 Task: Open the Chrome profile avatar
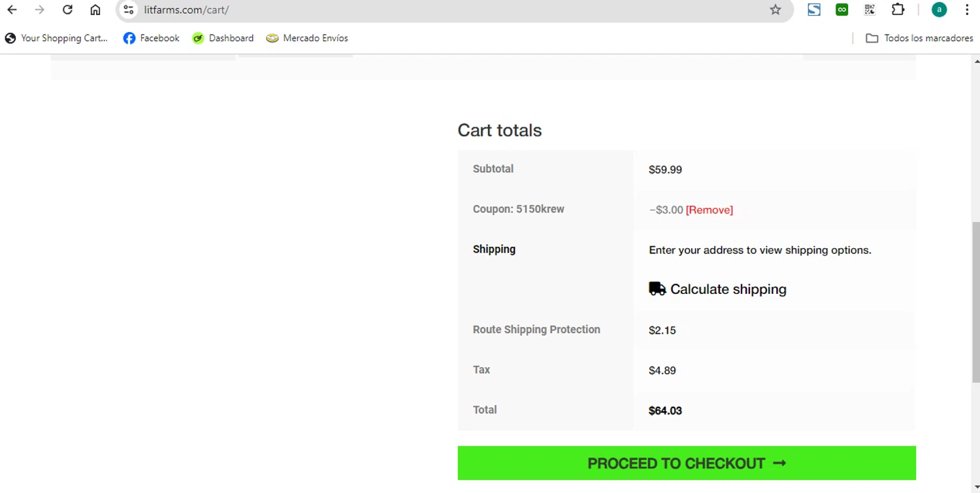pyautogui.click(x=939, y=10)
